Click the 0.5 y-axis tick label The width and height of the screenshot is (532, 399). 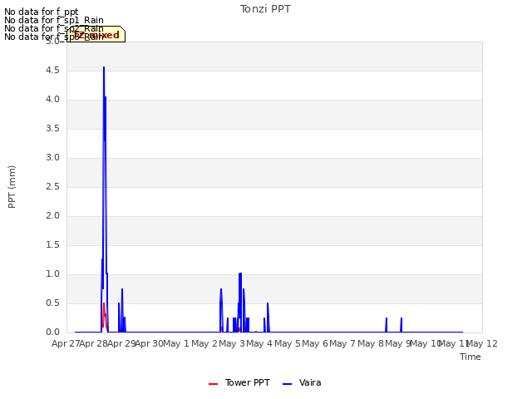[x=52, y=303]
